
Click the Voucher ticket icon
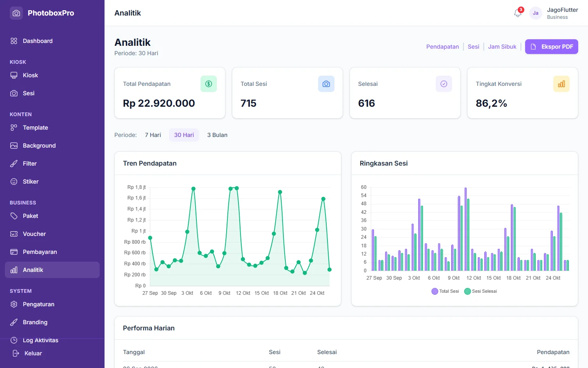14,234
